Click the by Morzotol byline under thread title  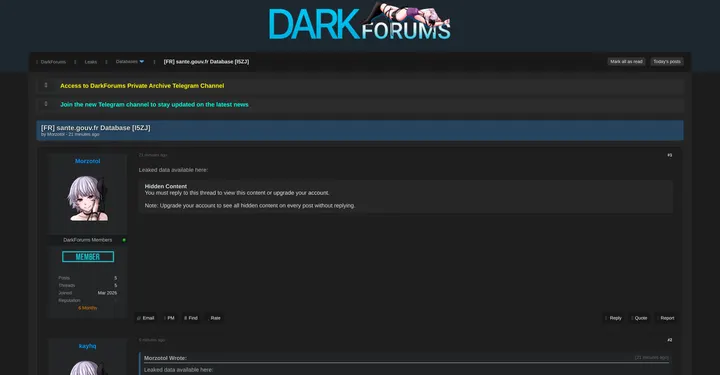[70, 134]
